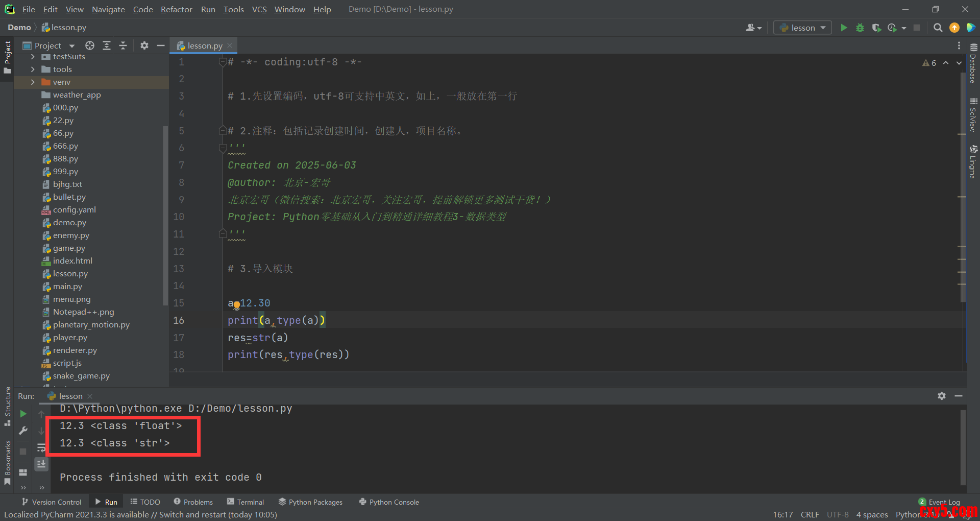
Task: Click the locate file target icon
Action: (90, 45)
